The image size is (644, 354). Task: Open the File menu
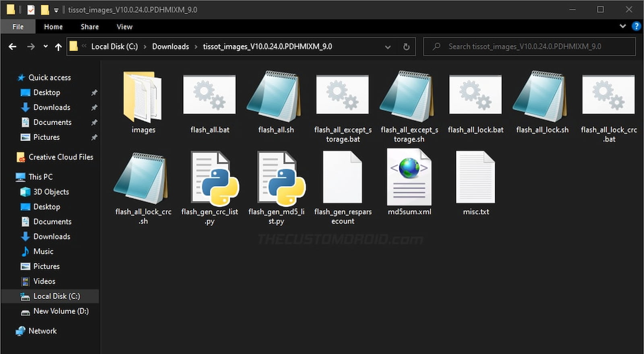(18, 27)
